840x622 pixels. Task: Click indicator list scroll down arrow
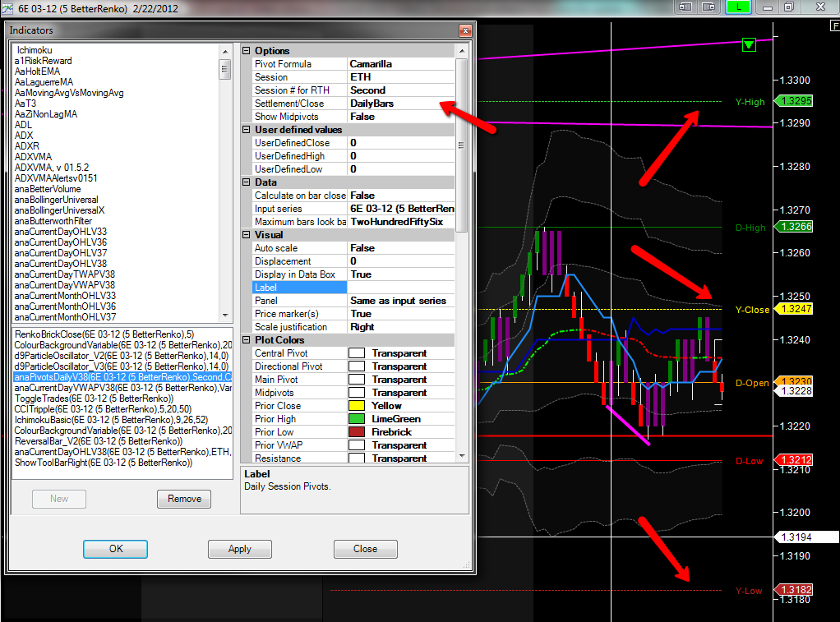pyautogui.click(x=225, y=316)
